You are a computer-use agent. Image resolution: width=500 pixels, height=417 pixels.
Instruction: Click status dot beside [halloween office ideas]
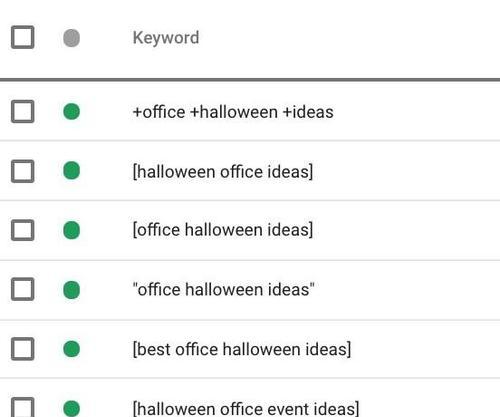[71, 170]
